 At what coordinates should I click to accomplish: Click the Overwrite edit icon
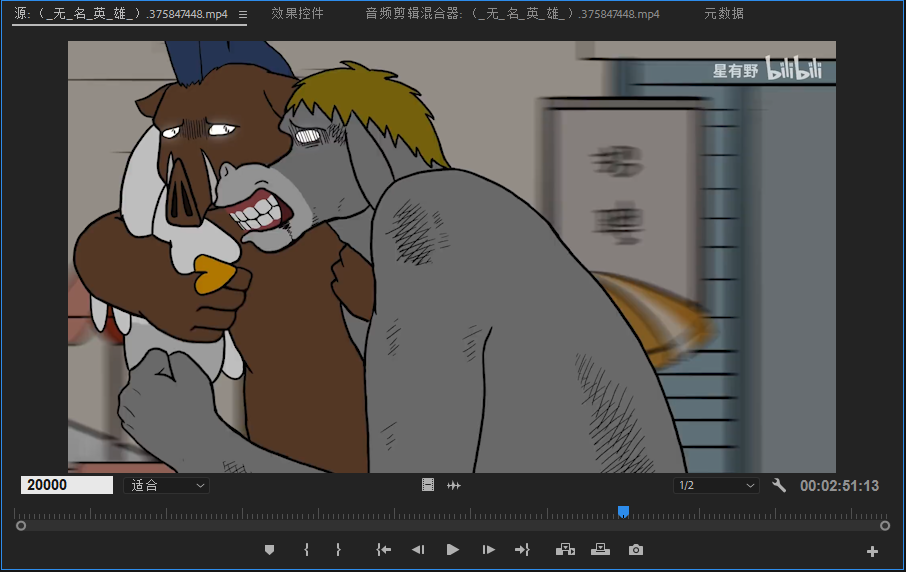tap(600, 550)
